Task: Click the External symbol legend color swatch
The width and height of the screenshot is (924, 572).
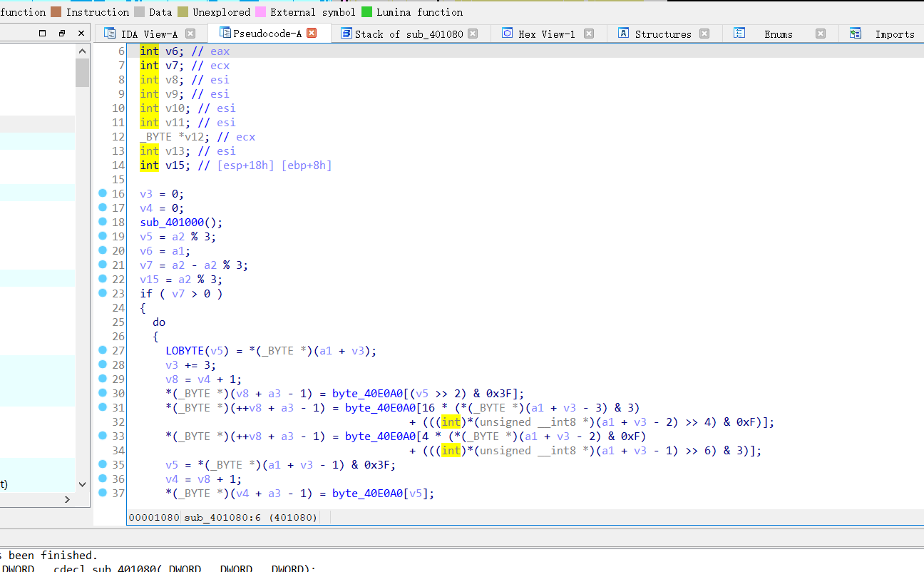Action: 260,12
